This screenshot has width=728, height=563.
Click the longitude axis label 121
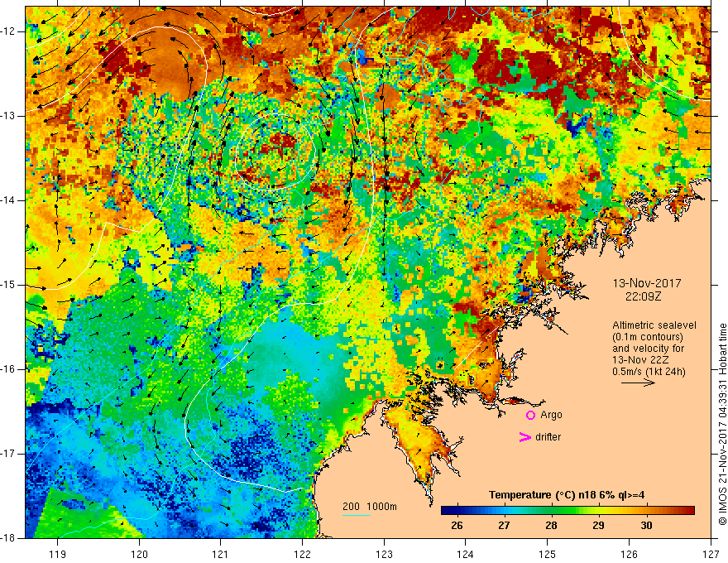[x=221, y=554]
